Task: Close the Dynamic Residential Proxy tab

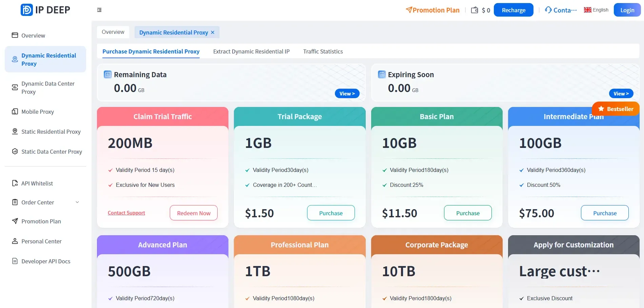Action: (213, 32)
